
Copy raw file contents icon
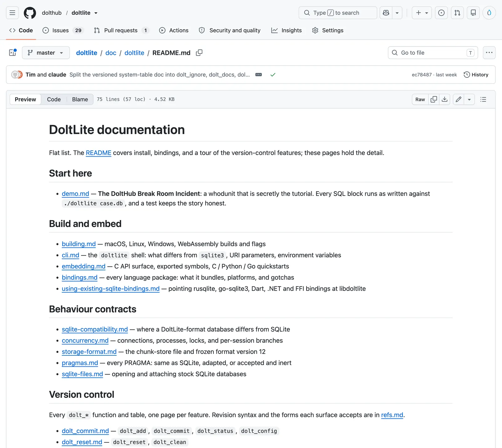click(434, 100)
